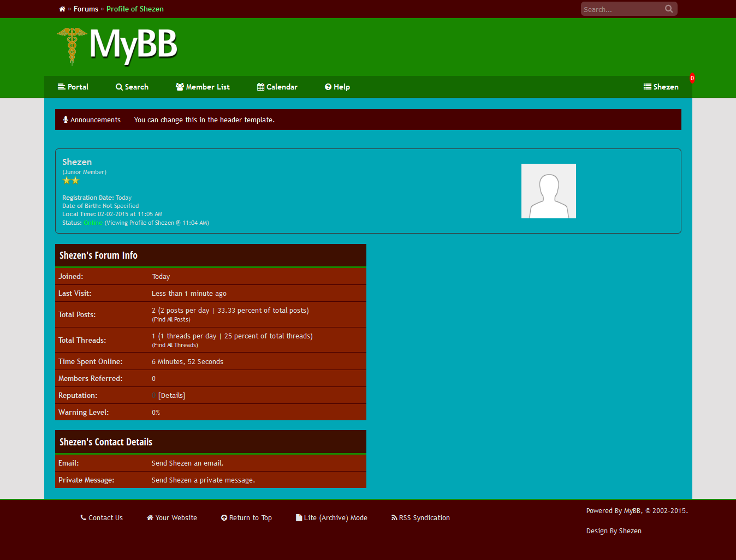Screen dimensions: 736x560
Task: Click the search magnifier icon in top bar
Action: (x=669, y=9)
